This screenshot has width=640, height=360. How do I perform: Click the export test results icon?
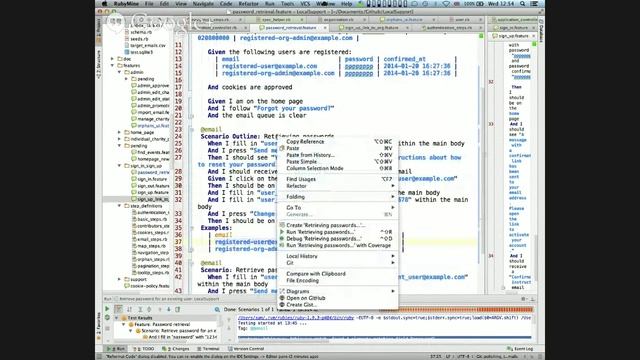tap(178, 309)
